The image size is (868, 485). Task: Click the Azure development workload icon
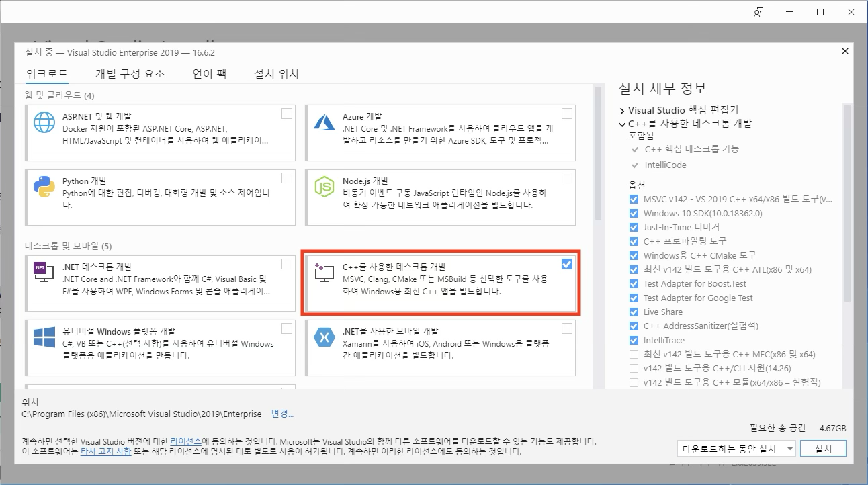(x=324, y=122)
